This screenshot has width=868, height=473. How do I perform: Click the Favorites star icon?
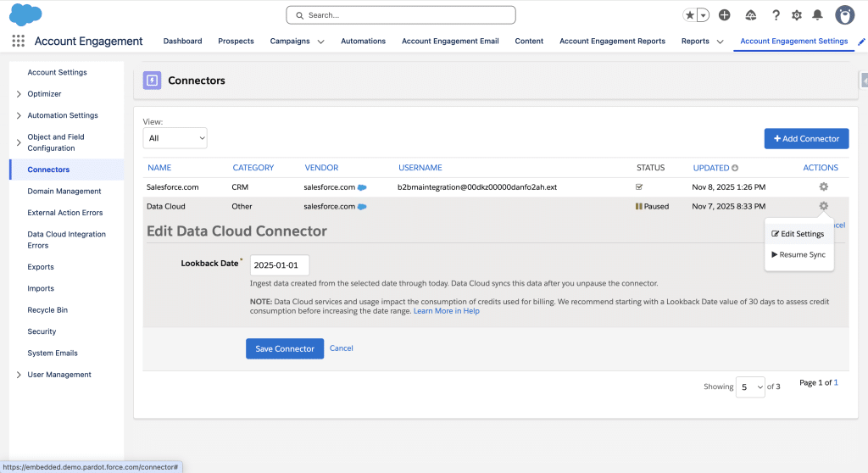click(690, 15)
